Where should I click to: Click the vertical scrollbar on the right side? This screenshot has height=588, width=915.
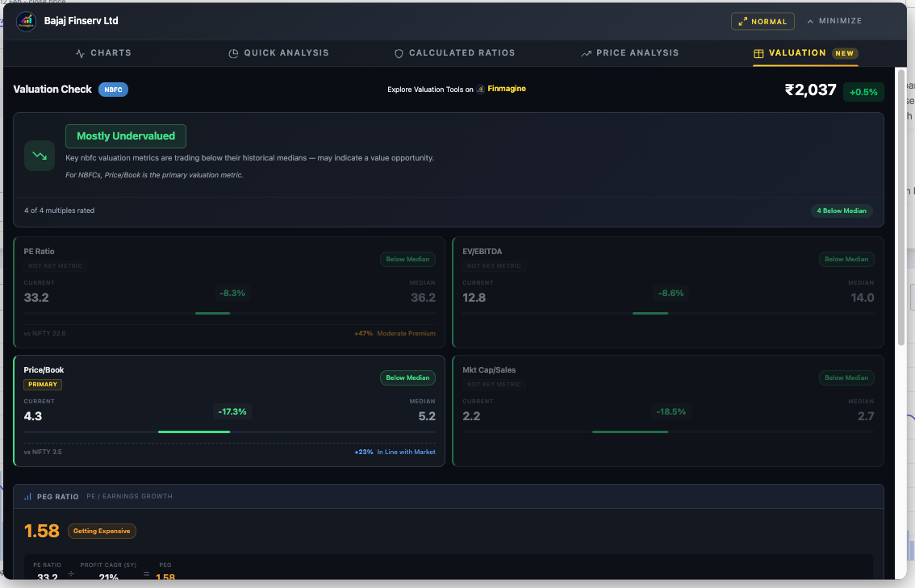pos(901,202)
